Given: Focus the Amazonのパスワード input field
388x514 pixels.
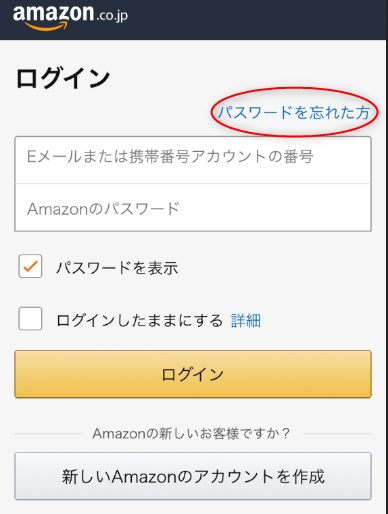Looking at the screenshot, I should coord(193,207).
